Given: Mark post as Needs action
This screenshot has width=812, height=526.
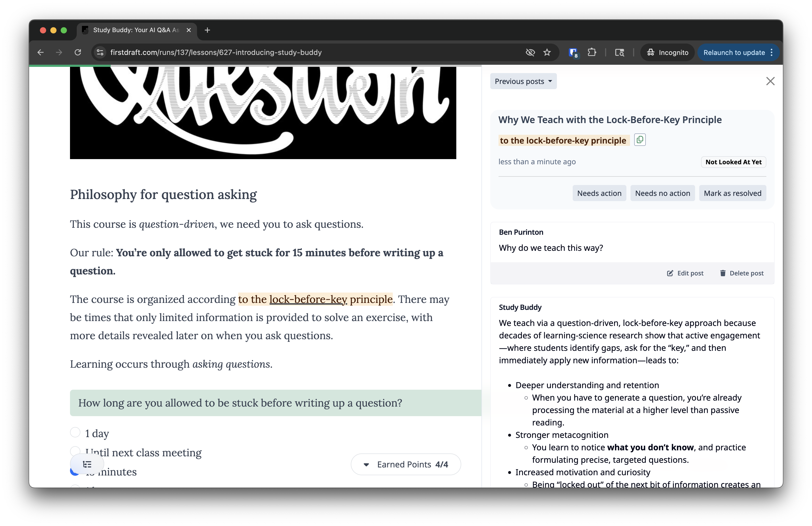Looking at the screenshot, I should point(599,193).
